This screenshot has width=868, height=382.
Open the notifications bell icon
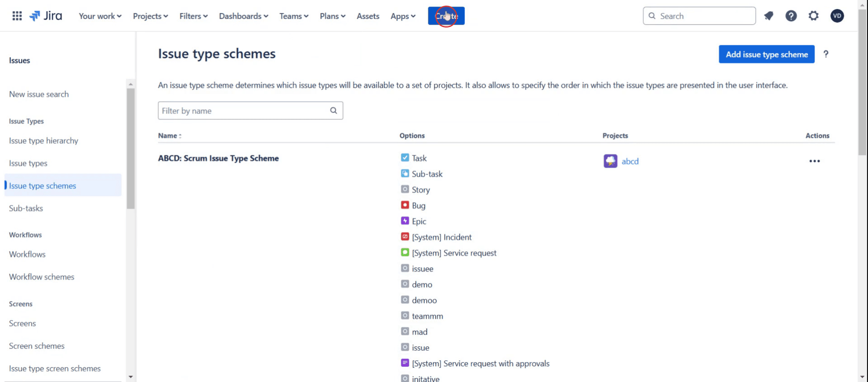[x=769, y=16]
